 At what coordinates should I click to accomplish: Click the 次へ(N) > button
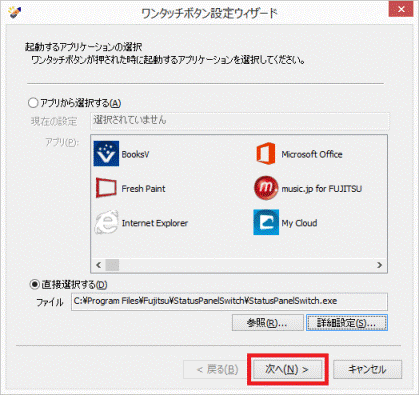[288, 369]
